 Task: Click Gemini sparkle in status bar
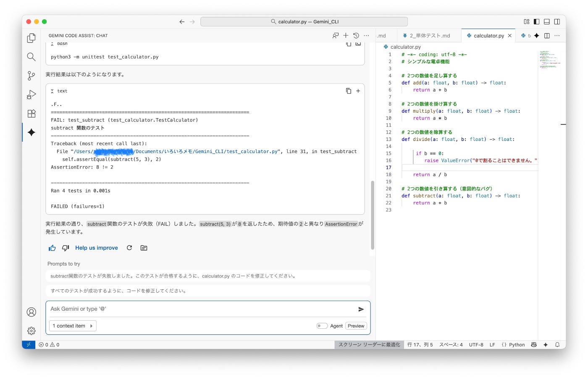(546, 345)
